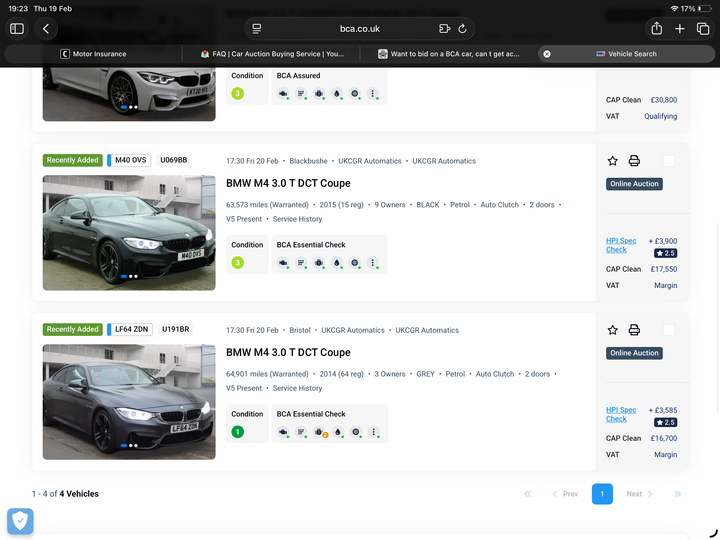
Task: Show the Safari tab overview
Action: [703, 29]
